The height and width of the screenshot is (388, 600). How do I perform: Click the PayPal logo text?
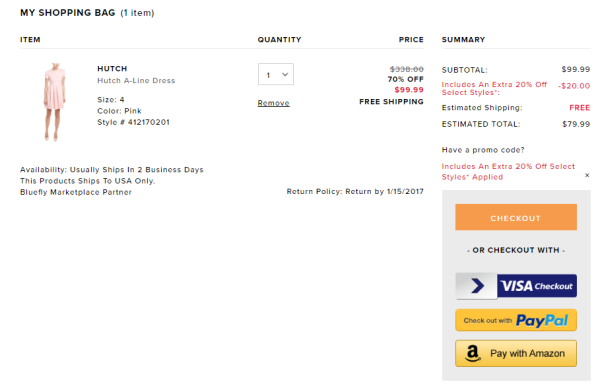coord(542,320)
